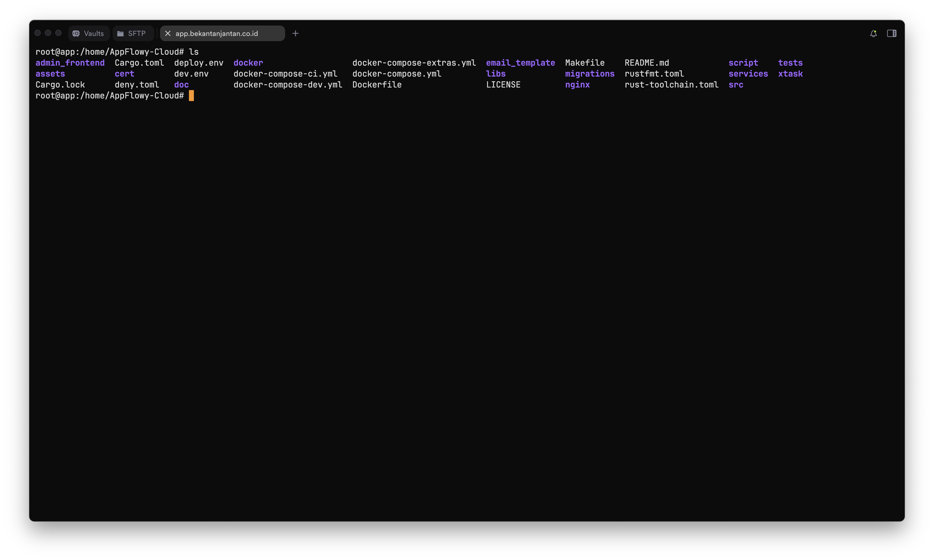Click the docker directory name
Viewport: 934px width, 560px height.
[x=248, y=63]
